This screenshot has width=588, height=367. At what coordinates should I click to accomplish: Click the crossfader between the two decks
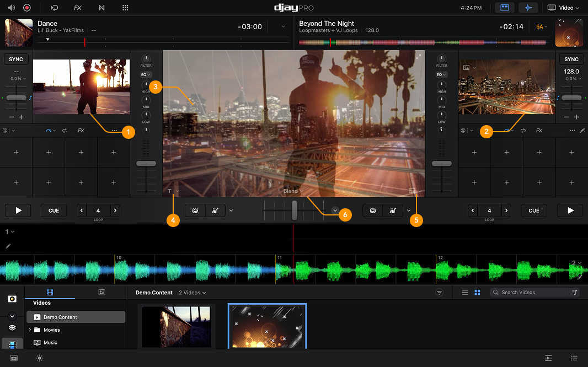pos(294,210)
